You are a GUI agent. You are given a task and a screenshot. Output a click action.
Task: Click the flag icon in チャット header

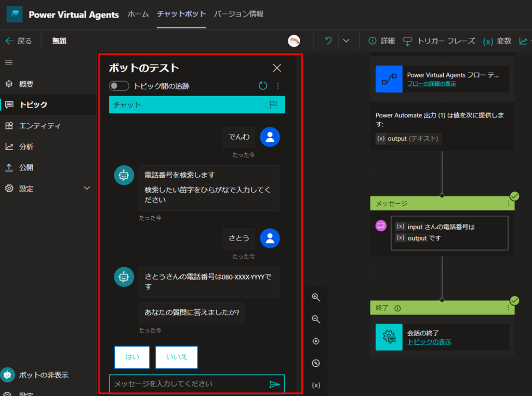273,104
